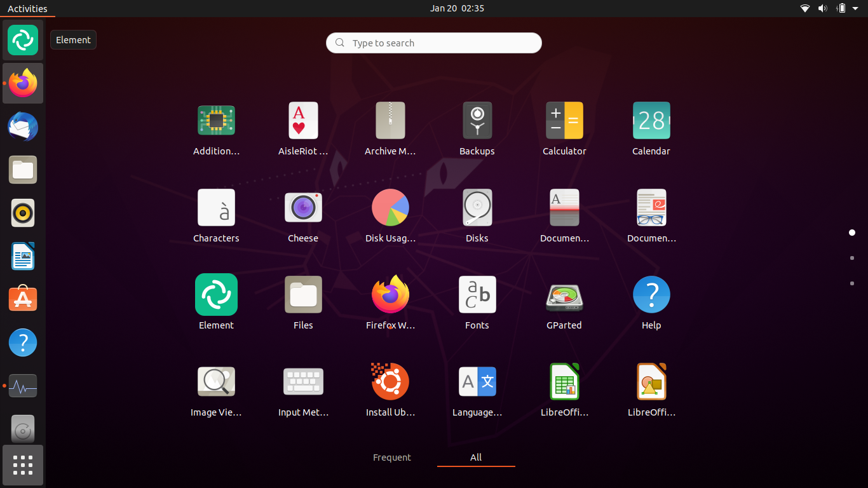
Task: Switch to Firefox in the dock
Action: coord(23,83)
